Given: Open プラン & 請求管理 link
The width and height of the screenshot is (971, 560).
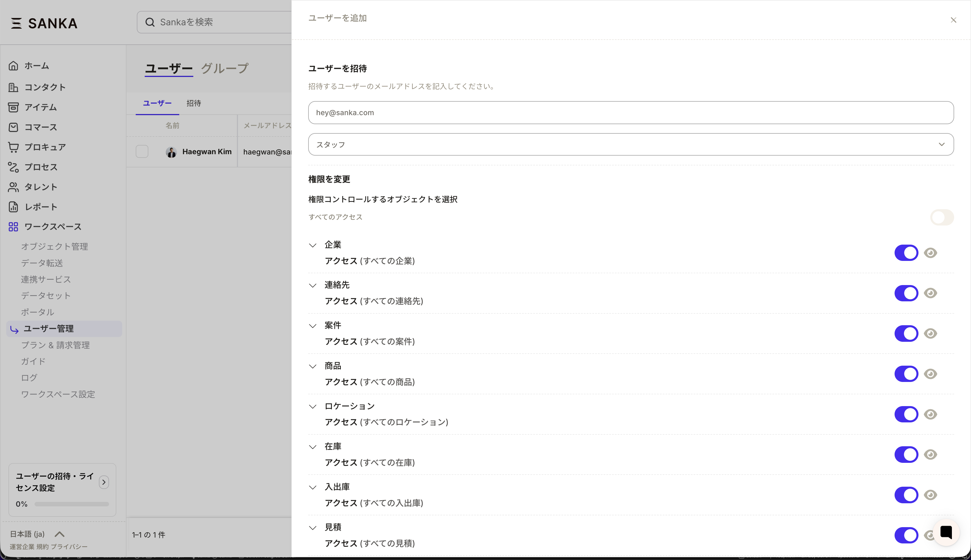Looking at the screenshot, I should pyautogui.click(x=55, y=345).
